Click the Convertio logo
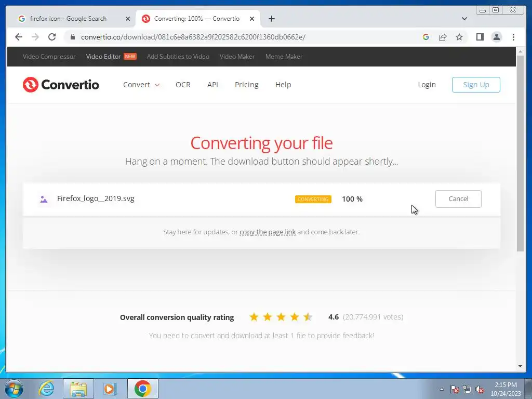The image size is (532, 399). click(61, 85)
